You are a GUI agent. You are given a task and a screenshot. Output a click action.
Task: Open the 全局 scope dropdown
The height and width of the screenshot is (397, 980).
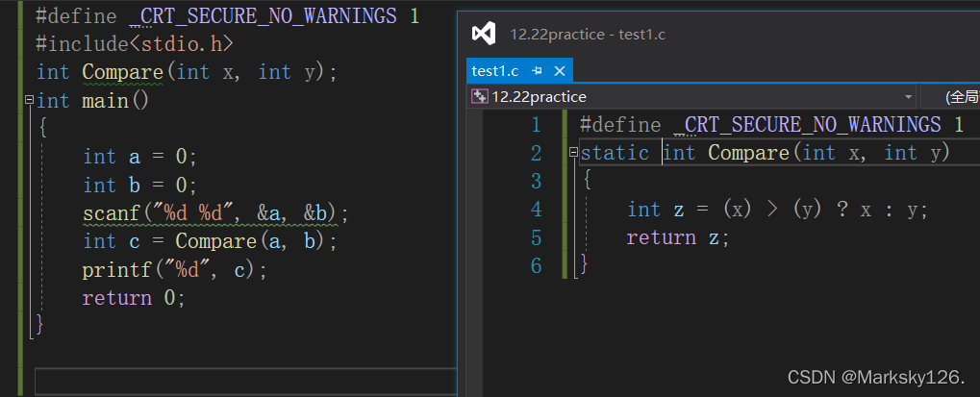(x=950, y=97)
